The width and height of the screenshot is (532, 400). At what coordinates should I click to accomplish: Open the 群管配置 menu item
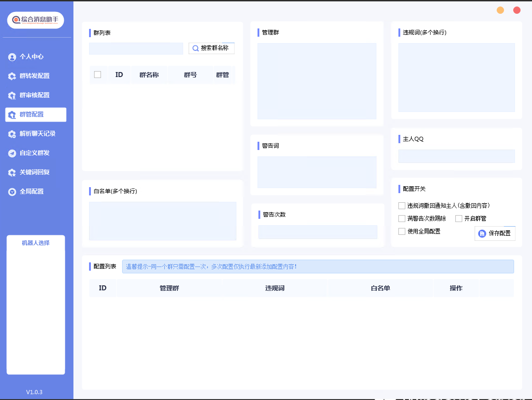click(x=36, y=115)
